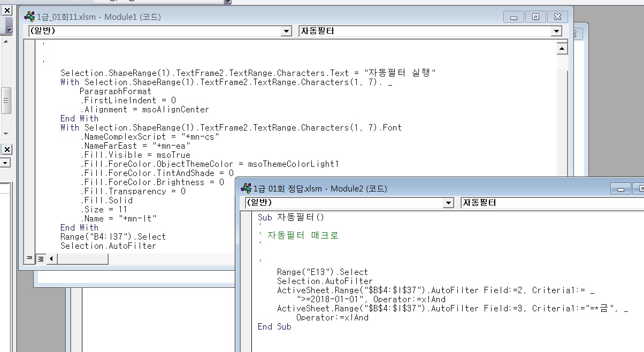The image size is (644, 352).
Task: Open the Module1 procedure dropdown 자동필터
Action: coord(556,32)
